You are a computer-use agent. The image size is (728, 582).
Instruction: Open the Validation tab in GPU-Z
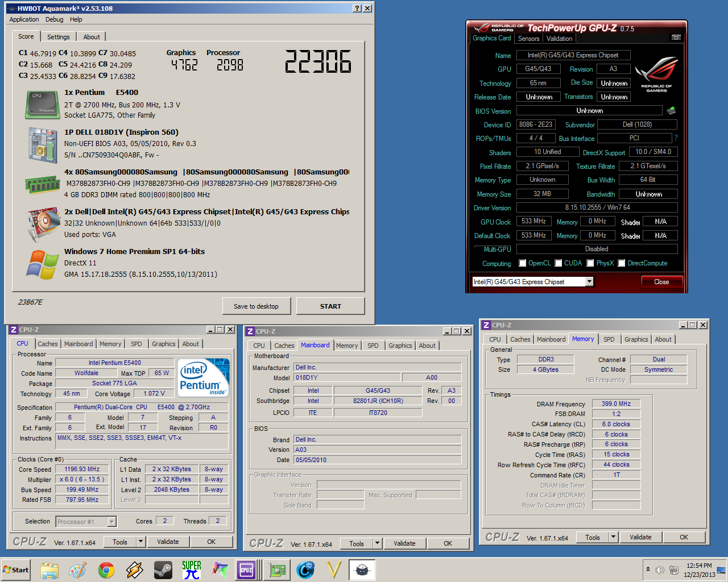pos(559,39)
